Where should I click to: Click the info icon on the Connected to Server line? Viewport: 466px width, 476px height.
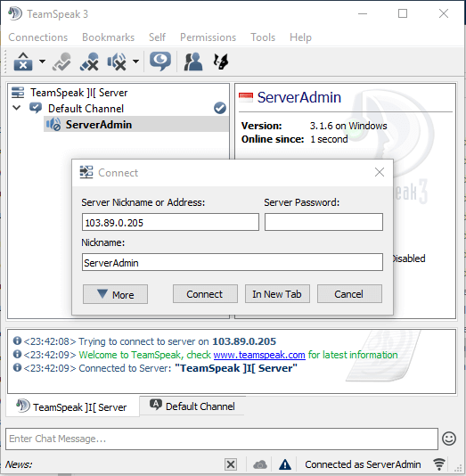17,367
